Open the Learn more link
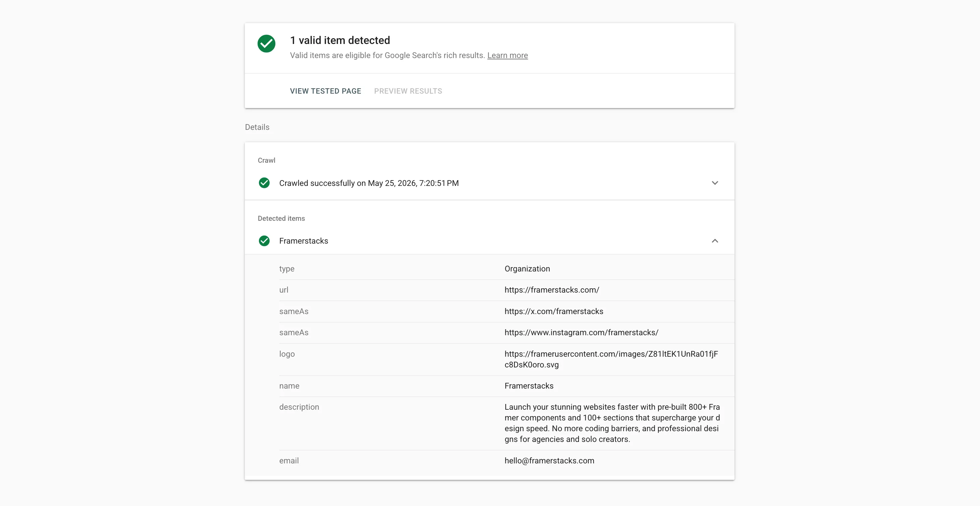The image size is (980, 506). tap(507, 56)
